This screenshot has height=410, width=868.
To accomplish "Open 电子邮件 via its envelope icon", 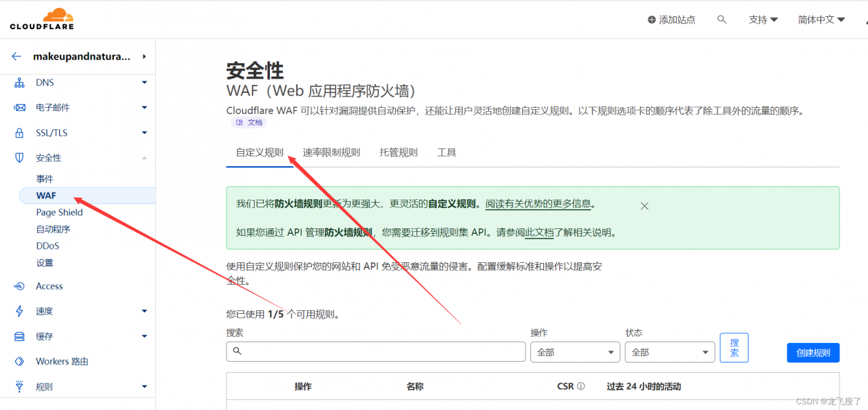I will click(x=20, y=107).
